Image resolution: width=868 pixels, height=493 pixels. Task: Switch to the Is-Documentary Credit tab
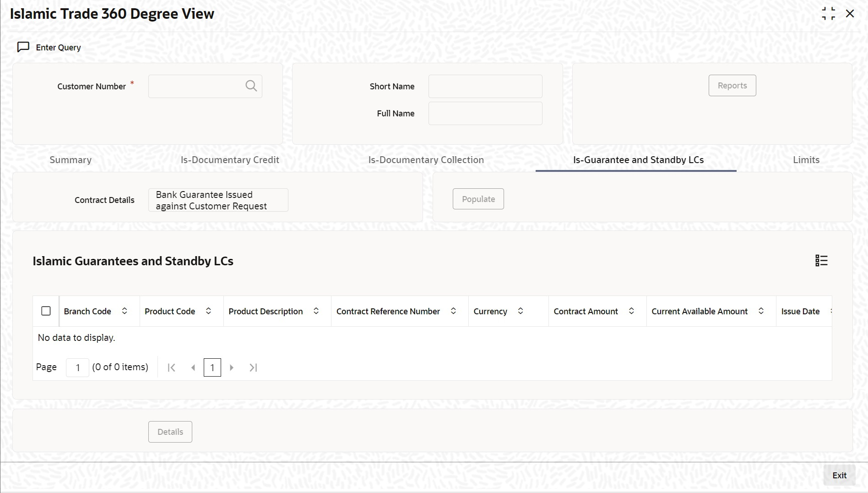point(230,160)
